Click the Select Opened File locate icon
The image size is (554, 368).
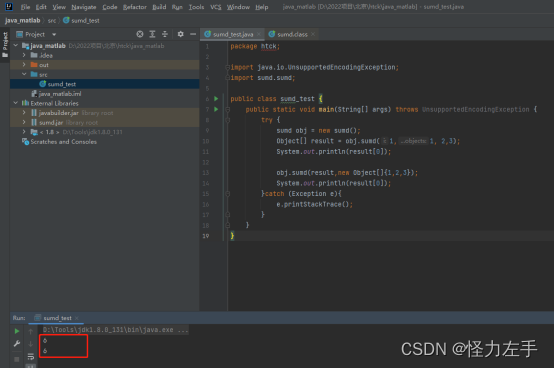pos(140,34)
